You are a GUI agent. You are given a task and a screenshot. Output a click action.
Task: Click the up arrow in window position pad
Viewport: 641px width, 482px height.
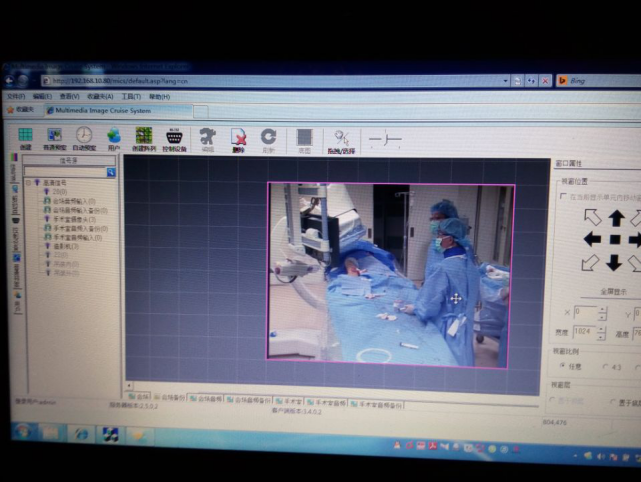coord(616,218)
